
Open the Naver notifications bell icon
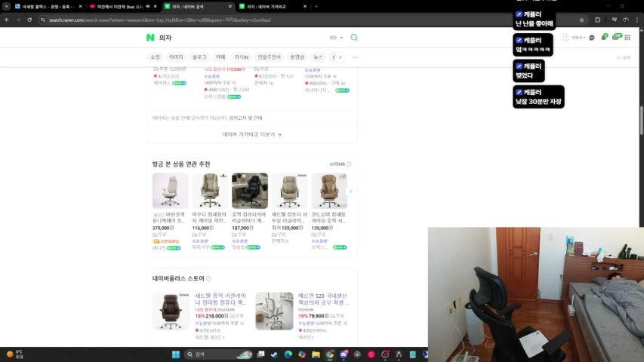tap(604, 38)
